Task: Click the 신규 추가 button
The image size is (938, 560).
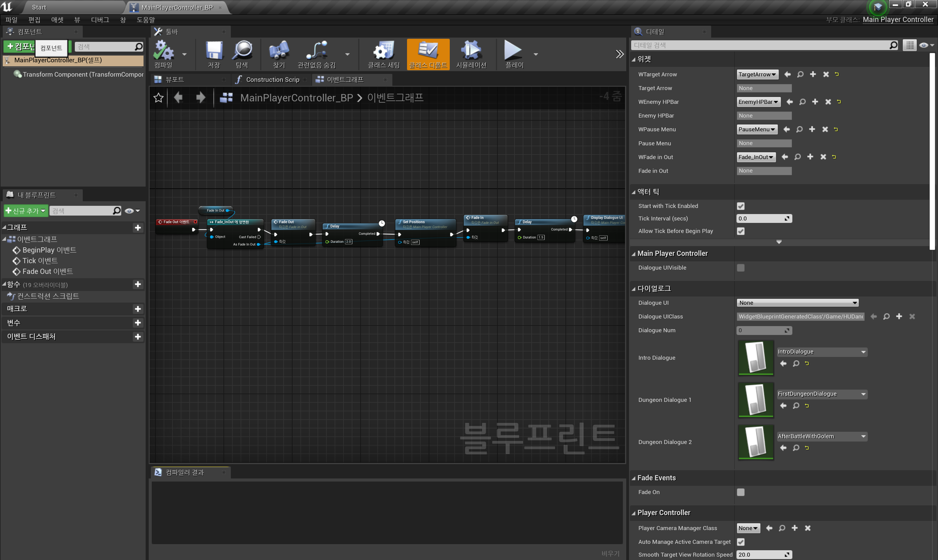Action: tap(25, 211)
